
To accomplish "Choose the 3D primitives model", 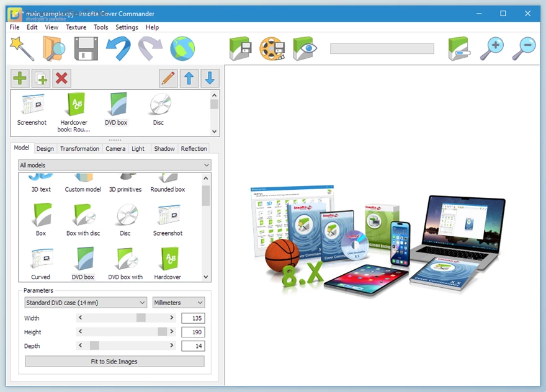I will click(125, 184).
